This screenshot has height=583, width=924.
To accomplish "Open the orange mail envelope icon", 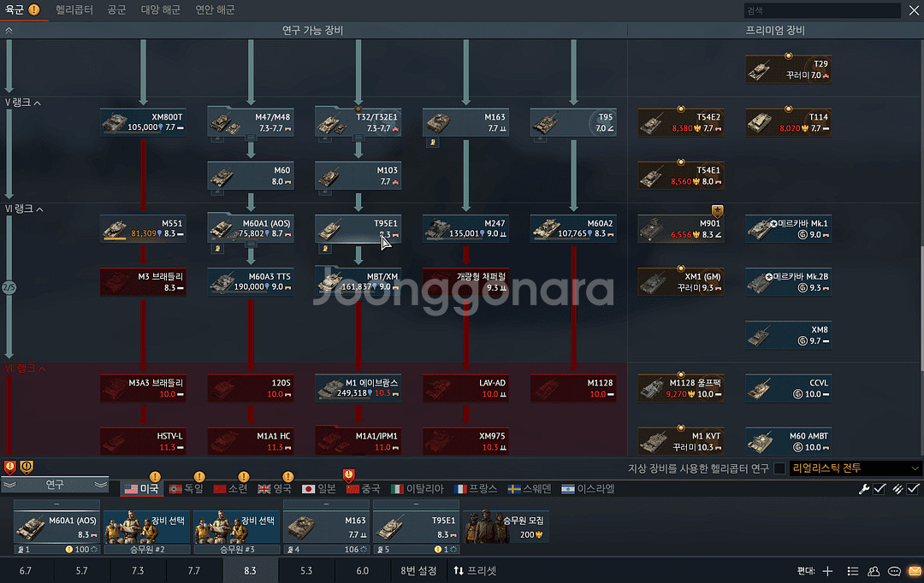I will [915, 571].
